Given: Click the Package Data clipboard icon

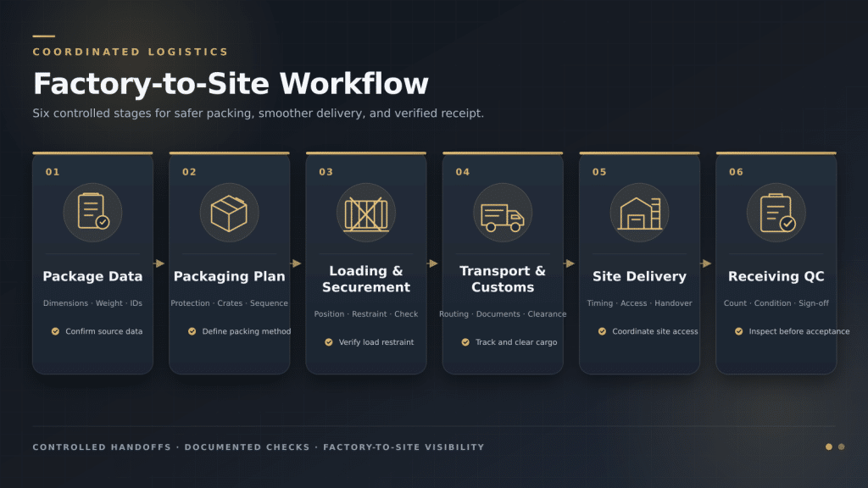Looking at the screenshot, I should [x=93, y=213].
